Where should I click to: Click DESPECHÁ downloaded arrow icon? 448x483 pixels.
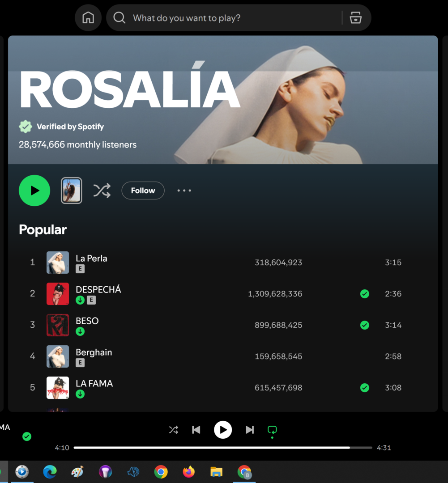click(80, 300)
